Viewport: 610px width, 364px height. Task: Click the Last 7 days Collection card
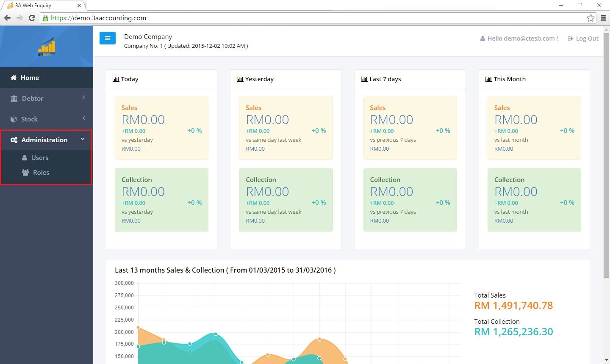tap(410, 200)
